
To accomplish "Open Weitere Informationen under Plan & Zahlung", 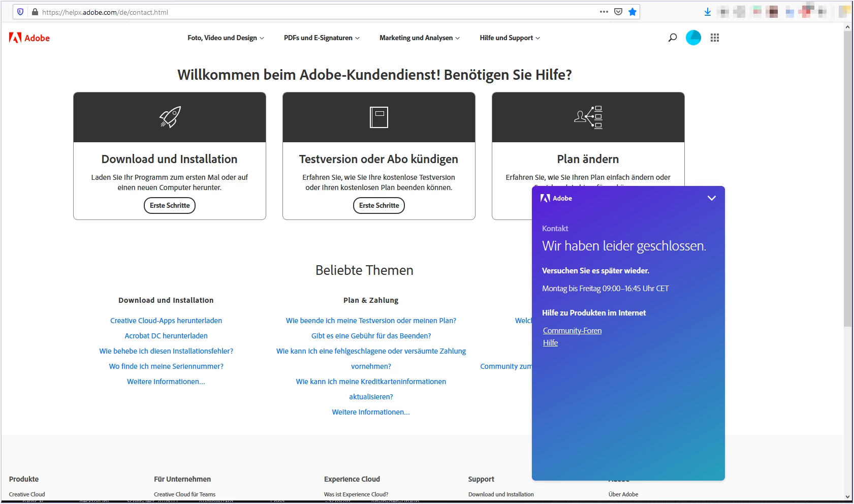I will coord(371,412).
